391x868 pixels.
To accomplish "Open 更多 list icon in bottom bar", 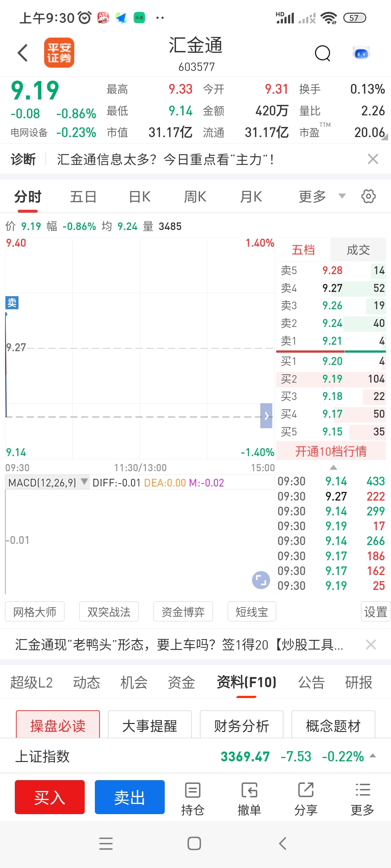I will 362,799.
